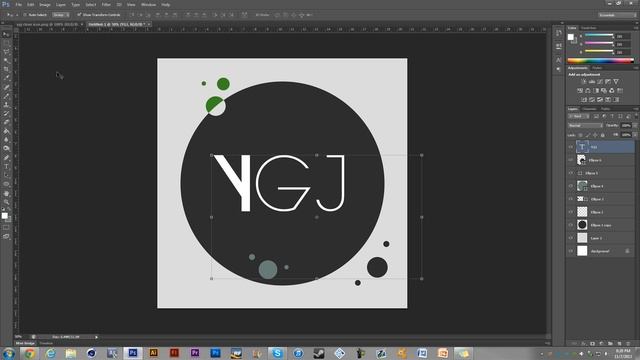This screenshot has height=360, width=640.
Task: Hide the YGJ text layer
Action: (x=571, y=147)
